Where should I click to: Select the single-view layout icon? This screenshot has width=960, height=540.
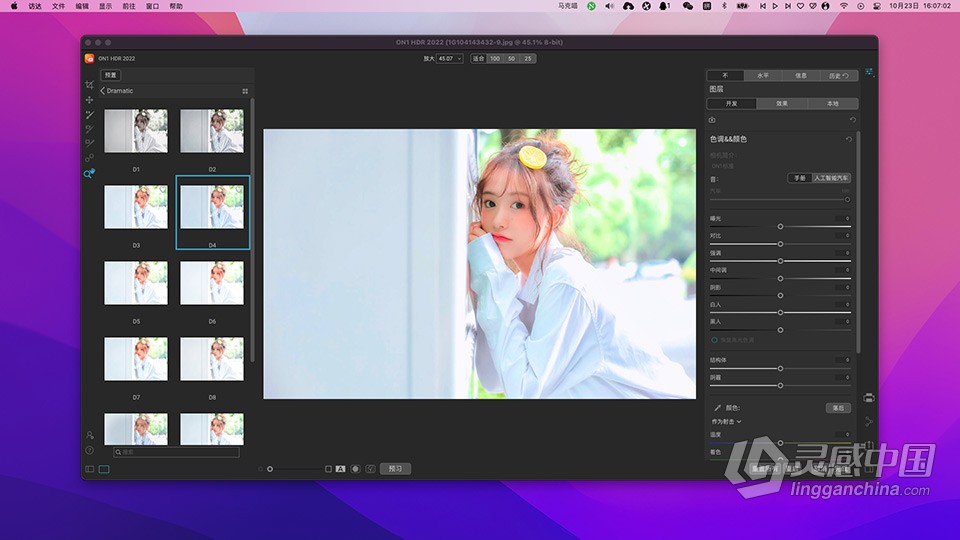point(104,469)
